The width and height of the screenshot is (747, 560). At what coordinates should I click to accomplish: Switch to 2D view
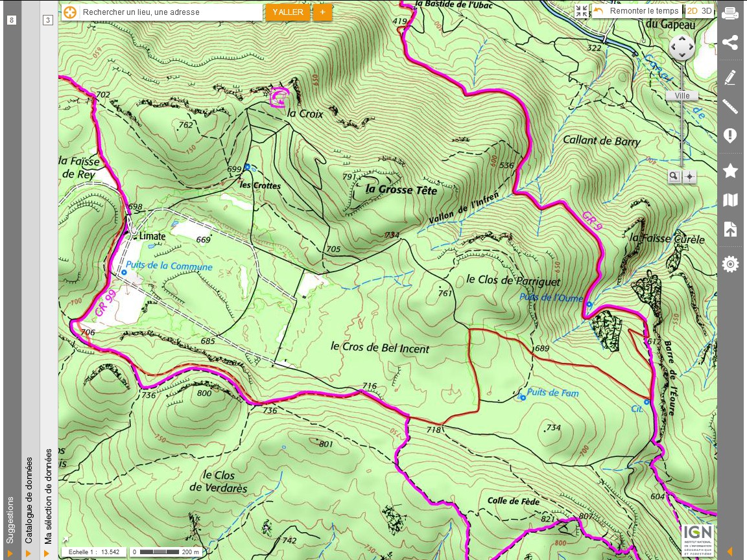click(x=692, y=11)
